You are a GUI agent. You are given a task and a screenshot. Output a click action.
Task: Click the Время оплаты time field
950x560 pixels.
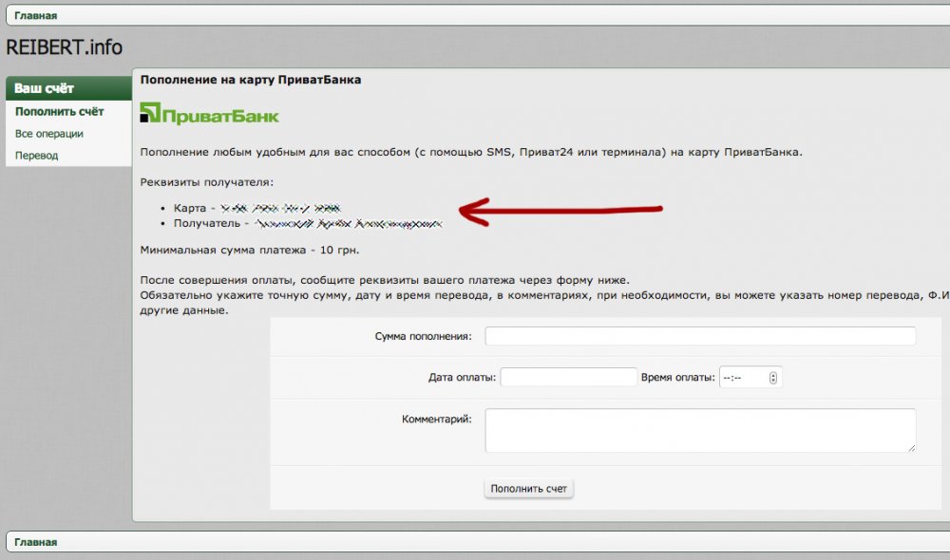(750, 377)
